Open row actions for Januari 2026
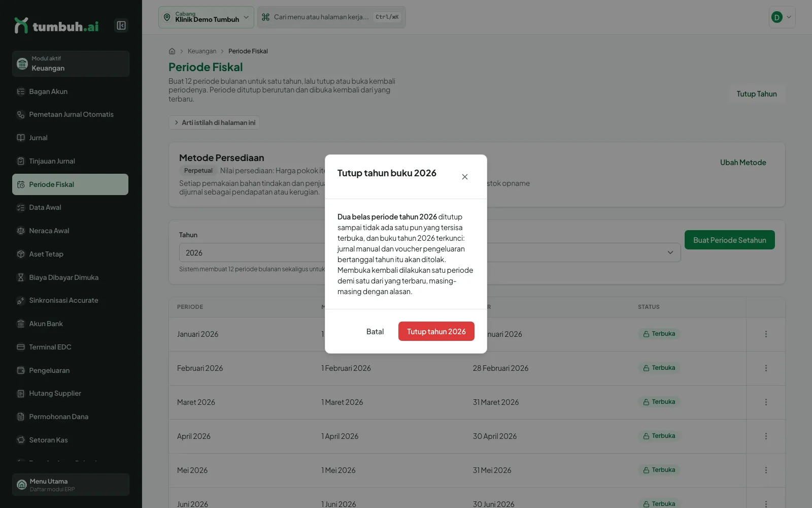This screenshot has height=508, width=812. 766,334
